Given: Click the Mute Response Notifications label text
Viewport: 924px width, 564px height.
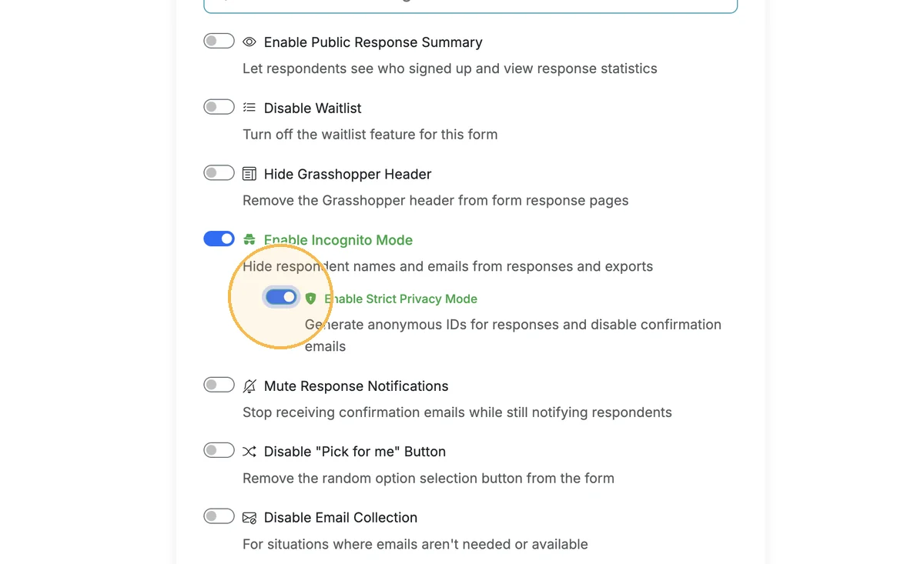Looking at the screenshot, I should 356,386.
